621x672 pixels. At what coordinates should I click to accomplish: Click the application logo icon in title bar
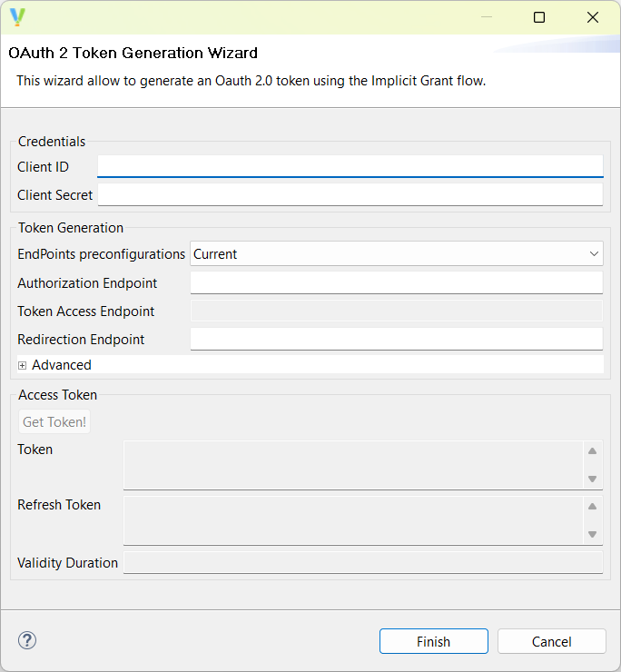point(17,17)
